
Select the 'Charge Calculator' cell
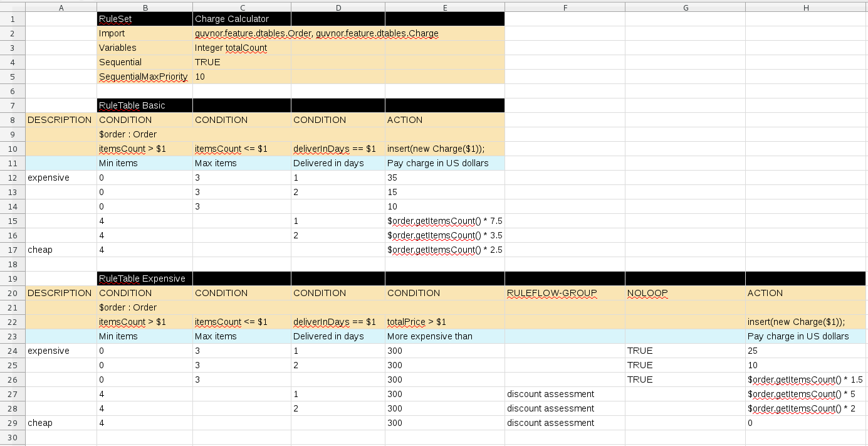click(x=231, y=19)
